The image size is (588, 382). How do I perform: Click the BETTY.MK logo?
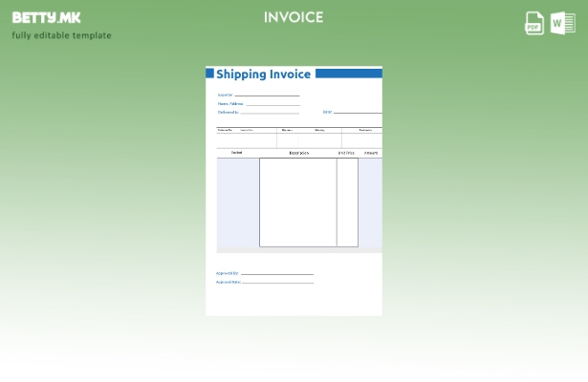click(47, 17)
